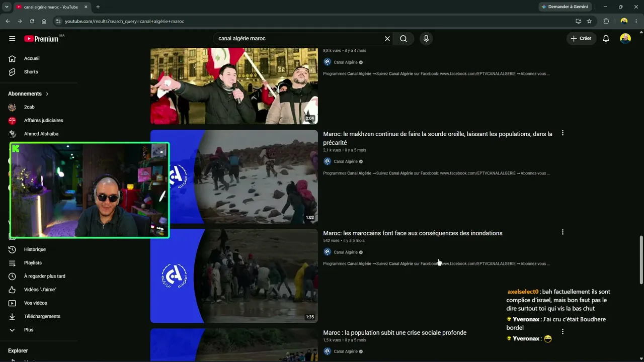The height and width of the screenshot is (362, 644).
Task: Open Canal Algérie avatar under the makhzen video
Action: click(328, 161)
